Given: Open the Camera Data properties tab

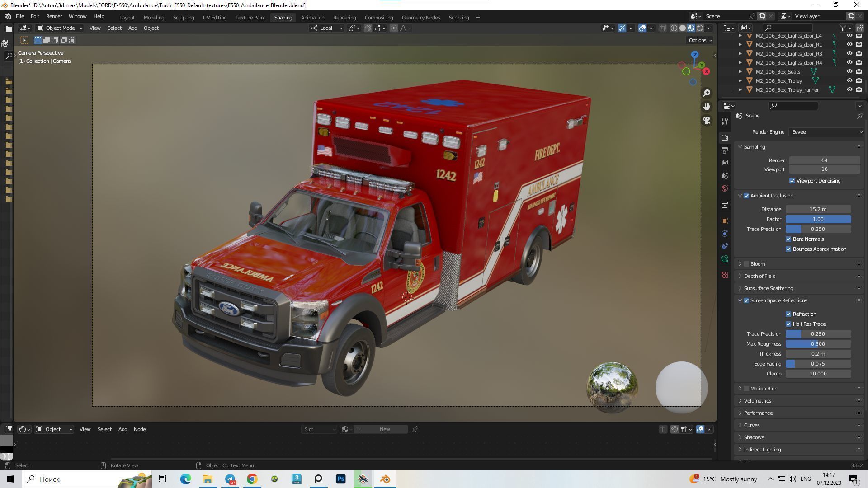Looking at the screenshot, I should click(x=725, y=259).
